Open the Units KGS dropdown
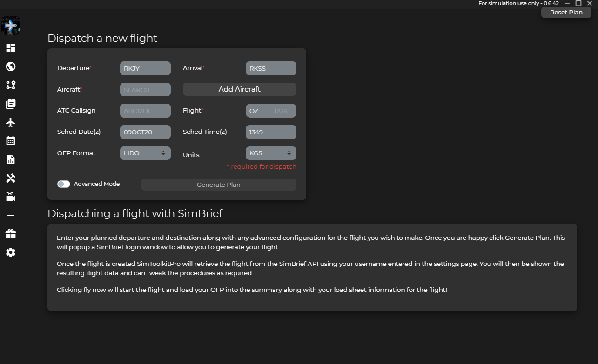This screenshot has height=364, width=598. (271, 153)
